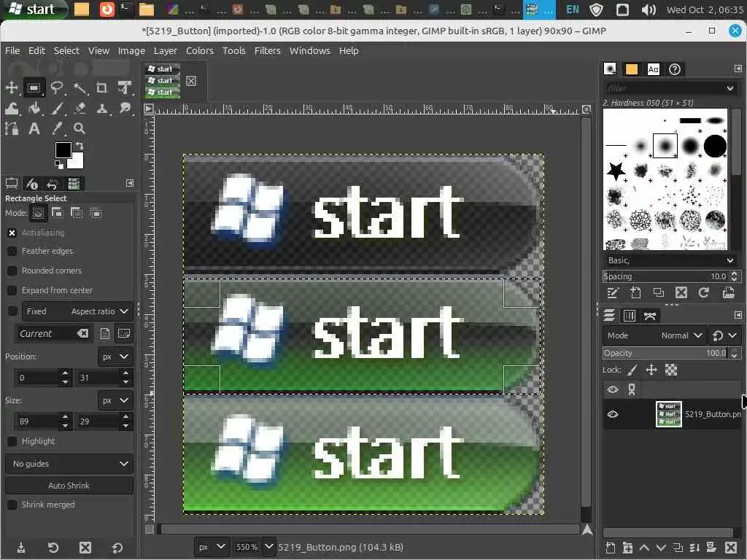Select the Unified Transform tool
747x560 pixels.
click(125, 87)
